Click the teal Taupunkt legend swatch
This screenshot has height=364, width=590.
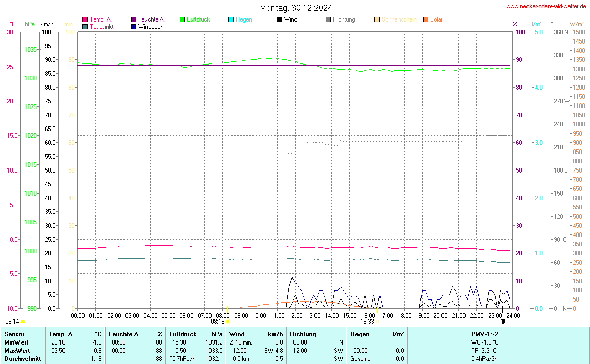[85, 26]
